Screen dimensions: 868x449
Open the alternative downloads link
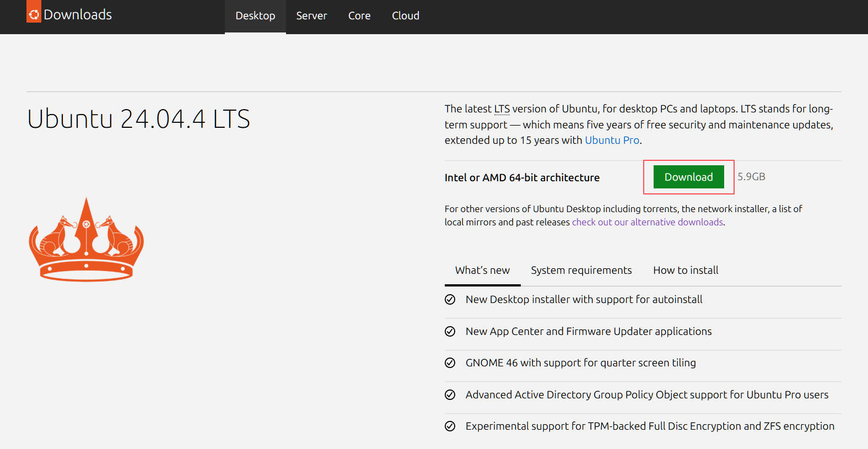(x=648, y=223)
